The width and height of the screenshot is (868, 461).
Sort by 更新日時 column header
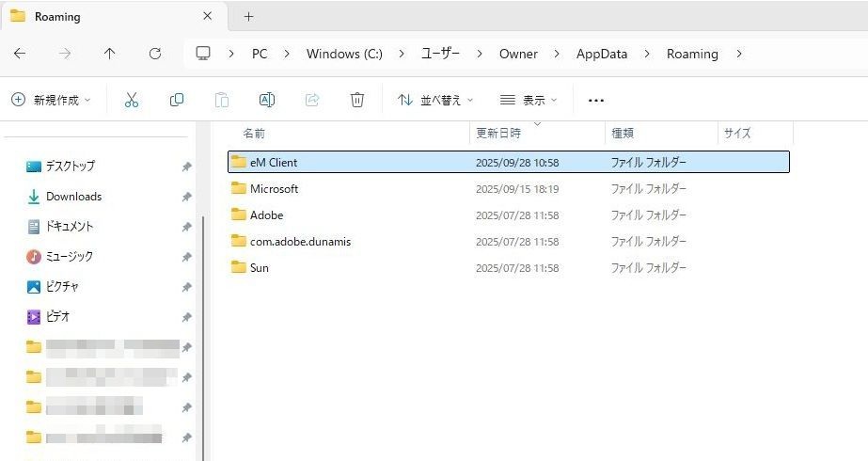[x=498, y=134]
